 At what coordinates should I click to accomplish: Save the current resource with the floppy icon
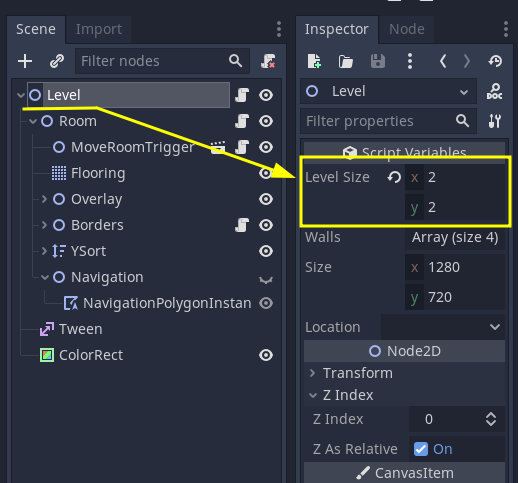tap(378, 62)
